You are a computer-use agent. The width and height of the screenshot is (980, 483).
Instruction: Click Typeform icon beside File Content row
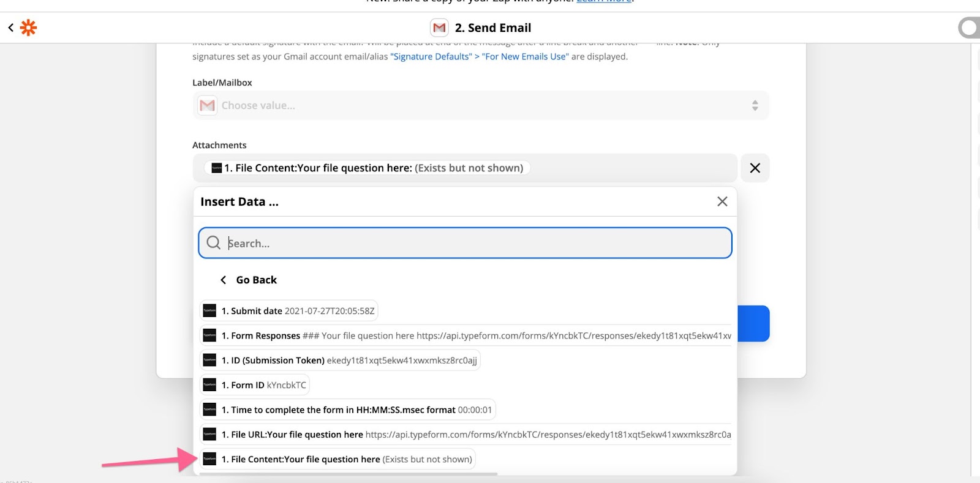209,459
